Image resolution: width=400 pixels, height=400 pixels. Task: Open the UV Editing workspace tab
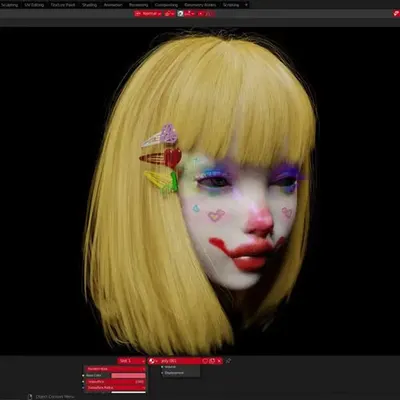[x=34, y=5]
